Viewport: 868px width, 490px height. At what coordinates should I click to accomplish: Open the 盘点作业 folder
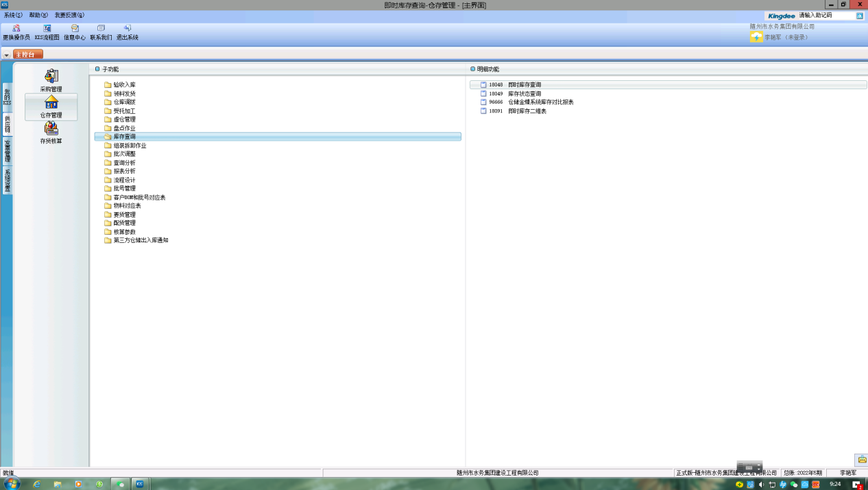coord(124,128)
